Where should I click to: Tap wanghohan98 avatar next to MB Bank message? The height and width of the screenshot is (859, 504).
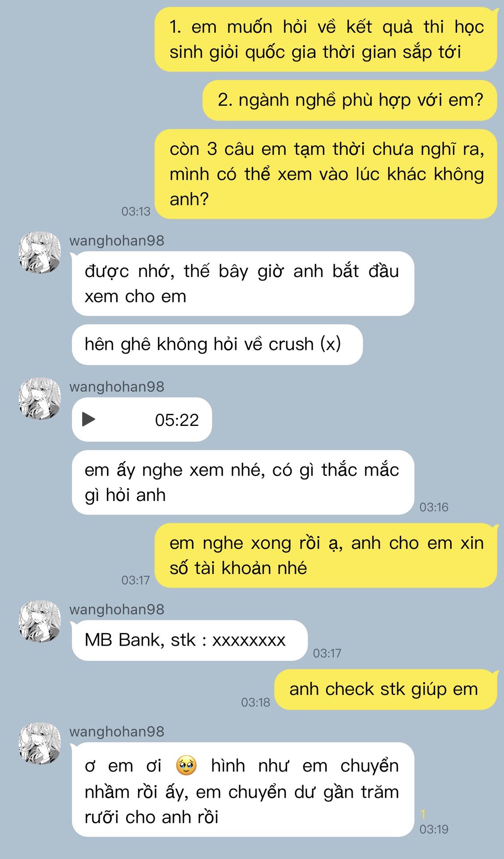pyautogui.click(x=40, y=621)
